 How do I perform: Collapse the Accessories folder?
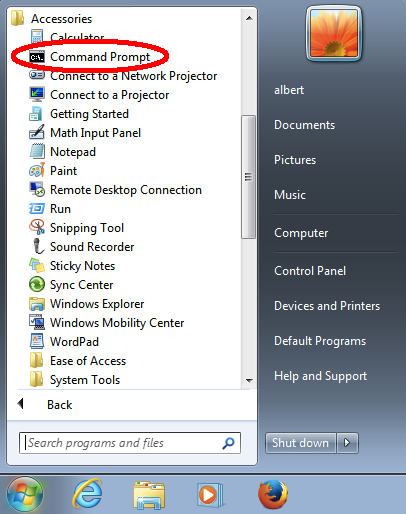point(52,19)
